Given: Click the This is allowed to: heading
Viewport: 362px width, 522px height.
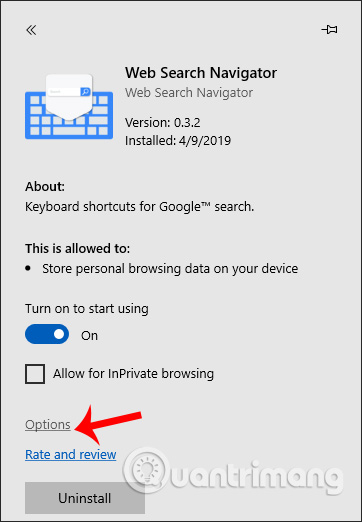Looking at the screenshot, I should [x=78, y=249].
